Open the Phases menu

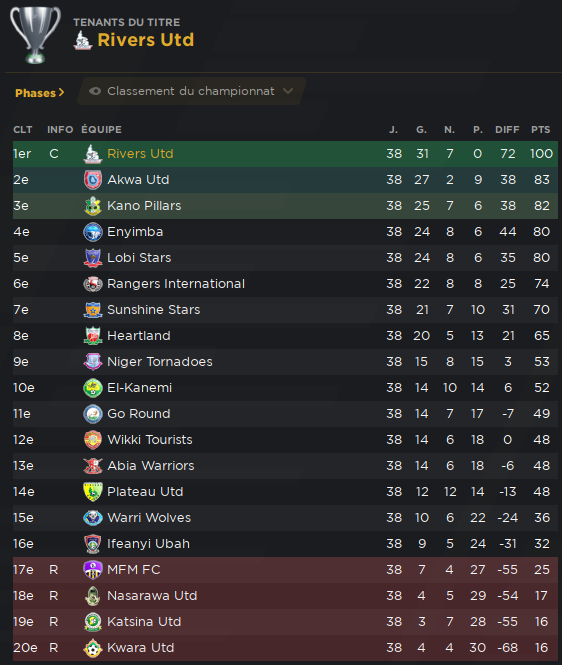39,93
